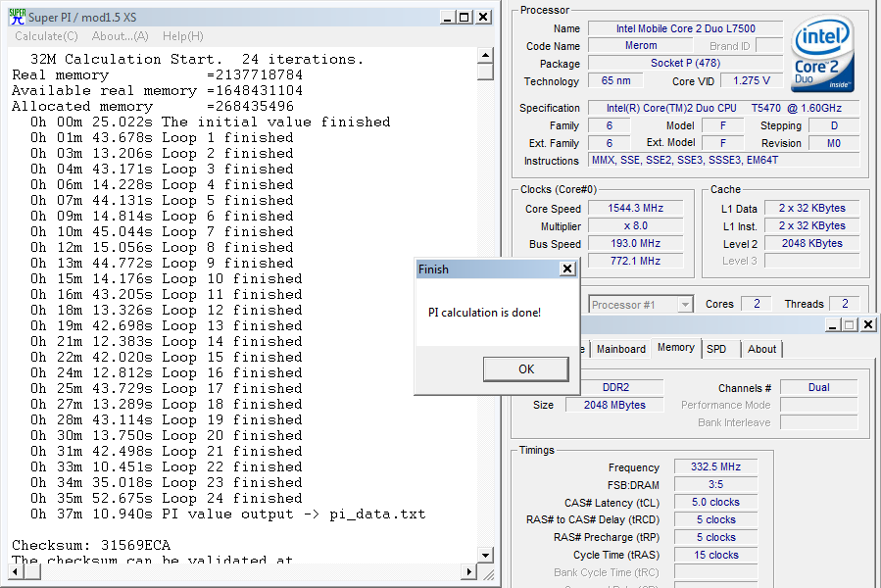881x588 pixels.
Task: Click the Core Speed value 1544.3 MHz
Action: (x=635, y=208)
